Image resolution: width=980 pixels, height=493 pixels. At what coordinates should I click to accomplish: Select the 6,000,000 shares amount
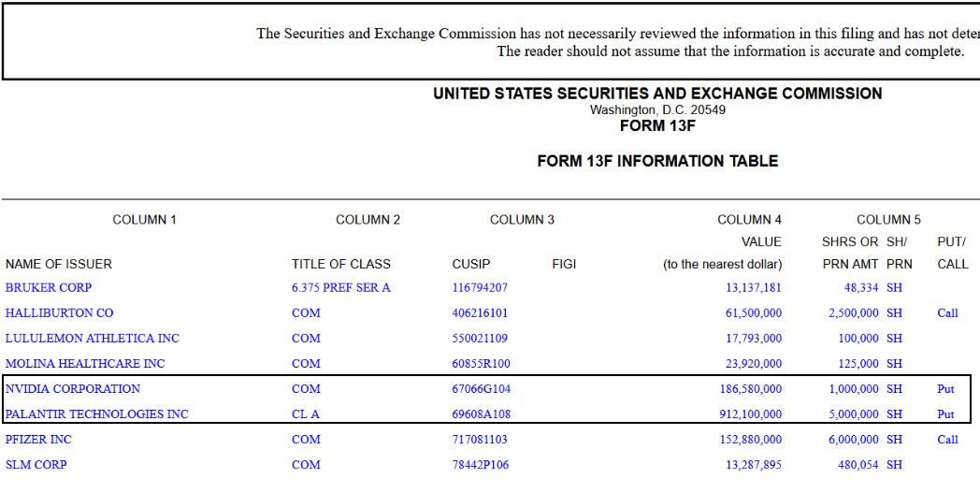(x=853, y=439)
